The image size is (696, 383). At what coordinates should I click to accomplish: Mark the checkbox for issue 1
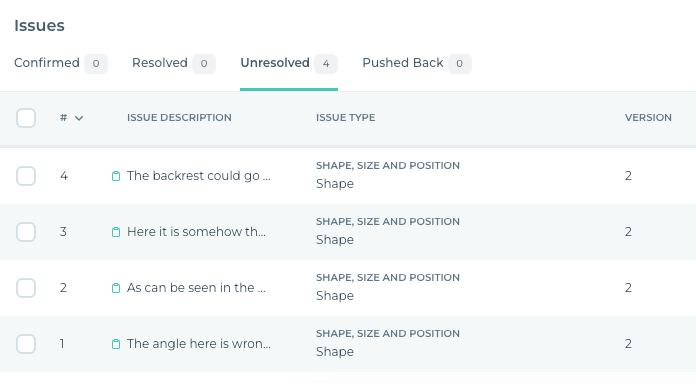tap(26, 344)
